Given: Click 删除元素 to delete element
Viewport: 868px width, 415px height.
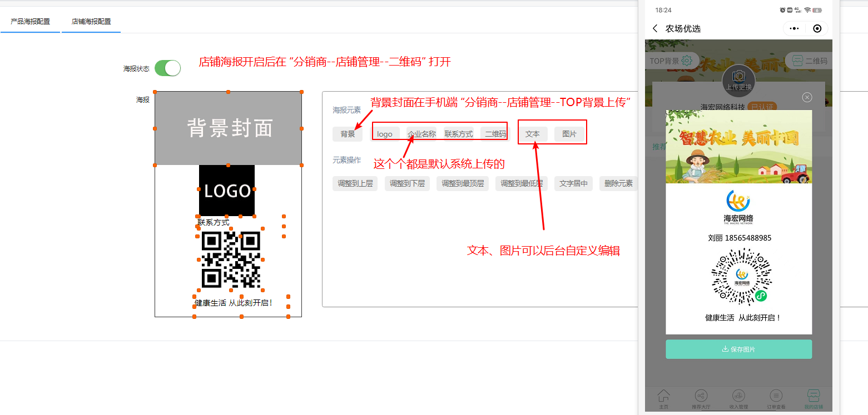Looking at the screenshot, I should 618,183.
